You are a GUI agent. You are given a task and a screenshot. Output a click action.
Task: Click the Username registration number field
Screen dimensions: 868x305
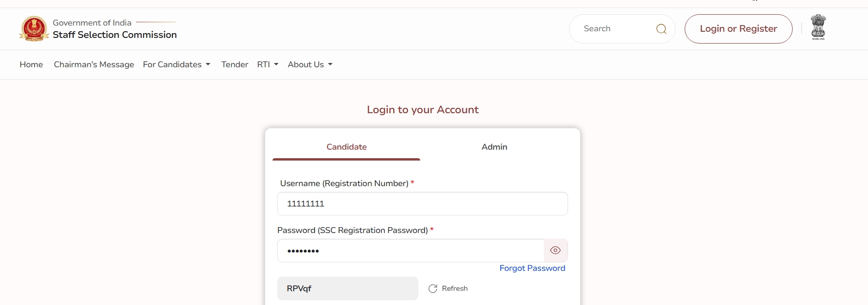[x=422, y=204]
